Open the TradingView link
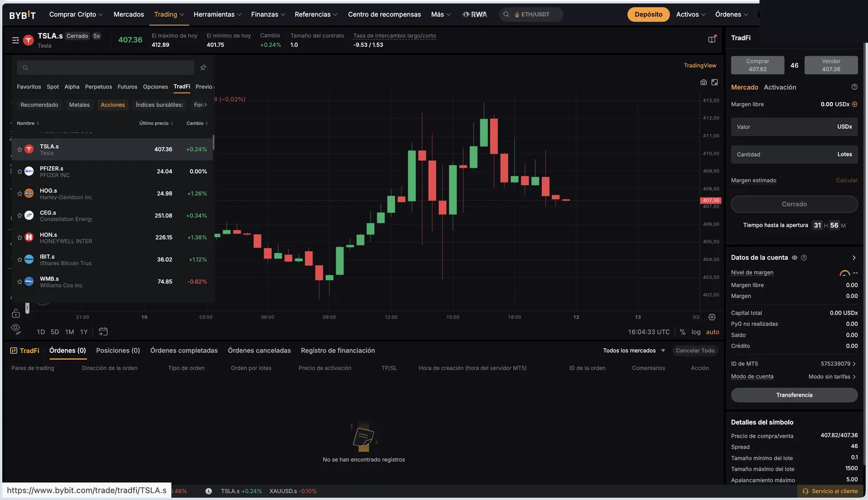 pyautogui.click(x=700, y=66)
